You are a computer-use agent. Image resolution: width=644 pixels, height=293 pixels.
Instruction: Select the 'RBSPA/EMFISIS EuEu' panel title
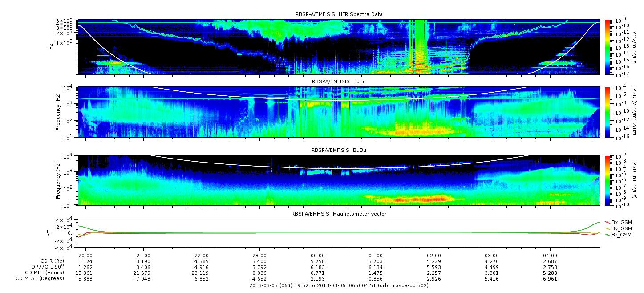[x=339, y=82]
